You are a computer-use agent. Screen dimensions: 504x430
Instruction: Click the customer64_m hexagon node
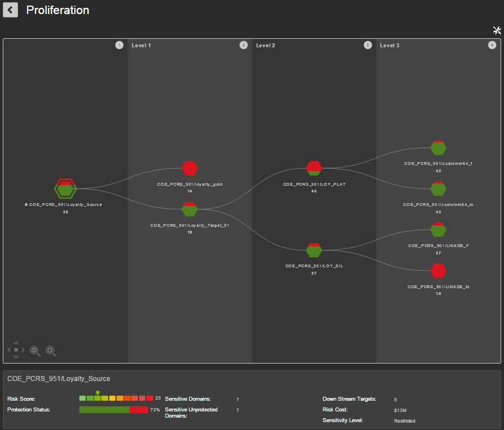click(x=438, y=189)
